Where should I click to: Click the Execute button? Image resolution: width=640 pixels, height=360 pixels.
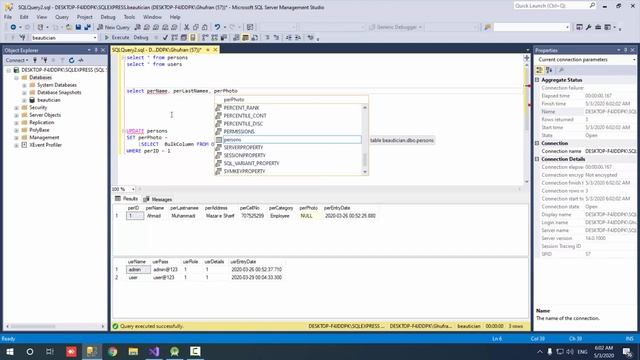pyautogui.click(x=117, y=38)
